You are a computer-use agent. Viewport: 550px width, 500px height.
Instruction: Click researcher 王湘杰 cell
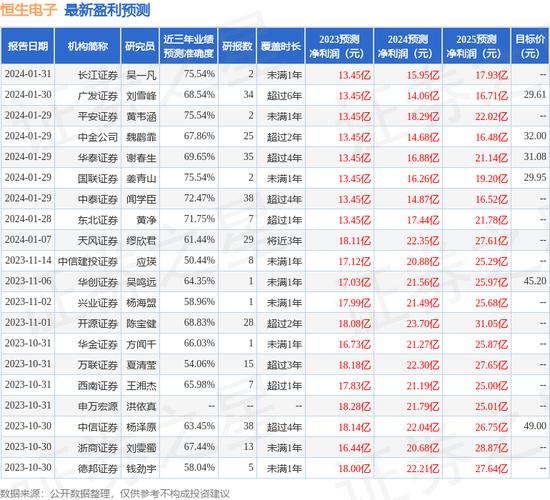141,385
